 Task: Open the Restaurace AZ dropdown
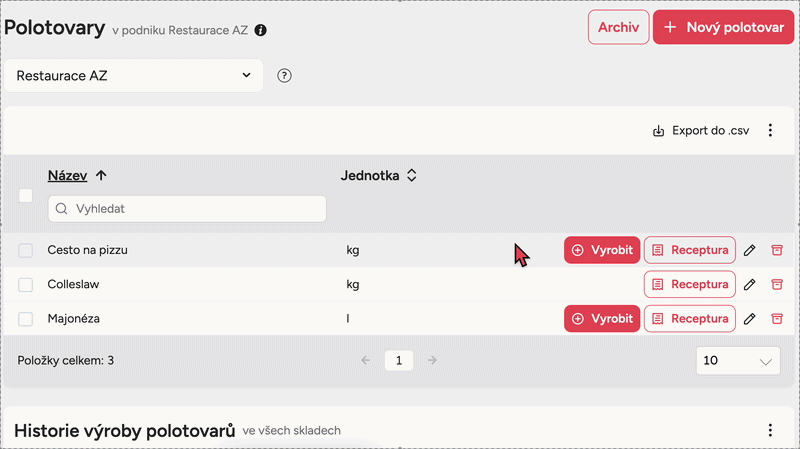134,75
